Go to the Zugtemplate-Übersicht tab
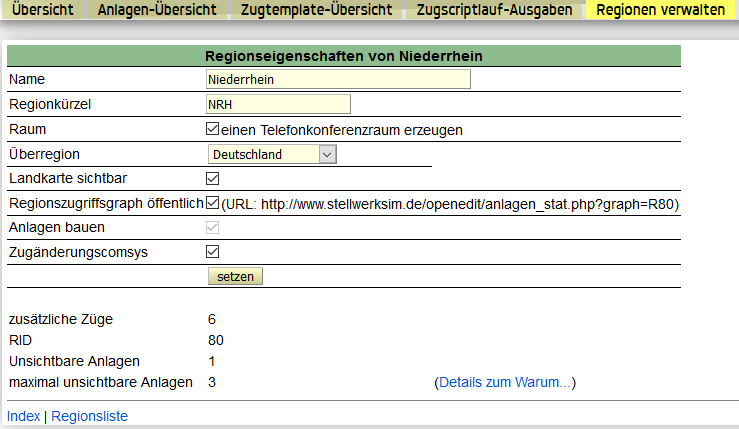The height and width of the screenshot is (429, 739). 315,11
